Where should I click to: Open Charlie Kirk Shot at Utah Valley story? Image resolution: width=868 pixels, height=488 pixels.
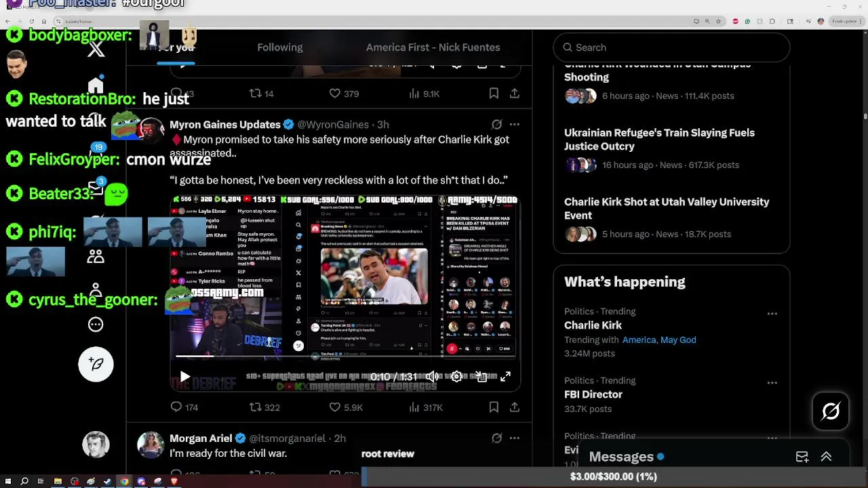pyautogui.click(x=671, y=218)
